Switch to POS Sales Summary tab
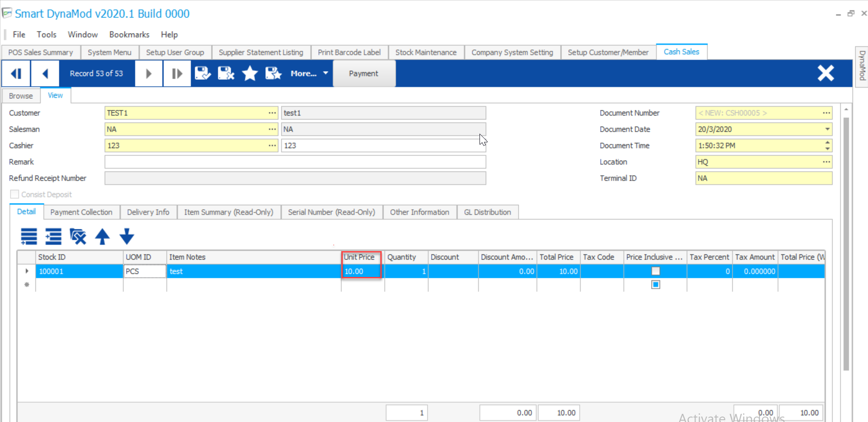868x422 pixels. (41, 53)
